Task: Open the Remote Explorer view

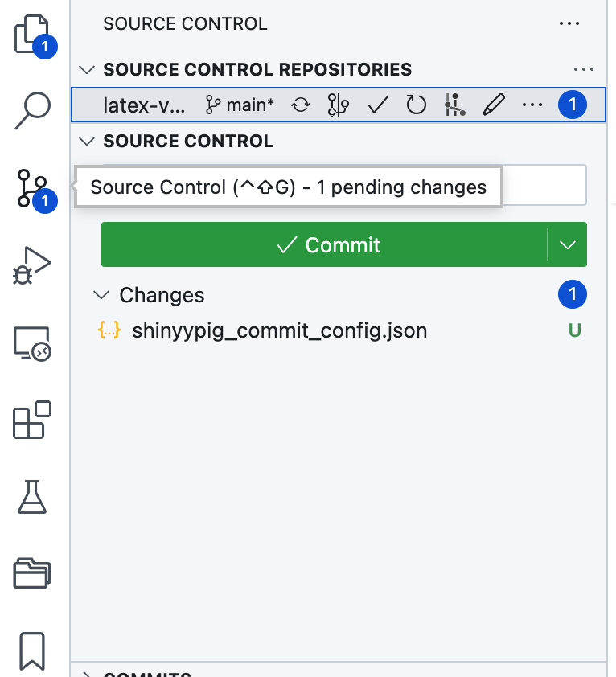Action: [33, 344]
